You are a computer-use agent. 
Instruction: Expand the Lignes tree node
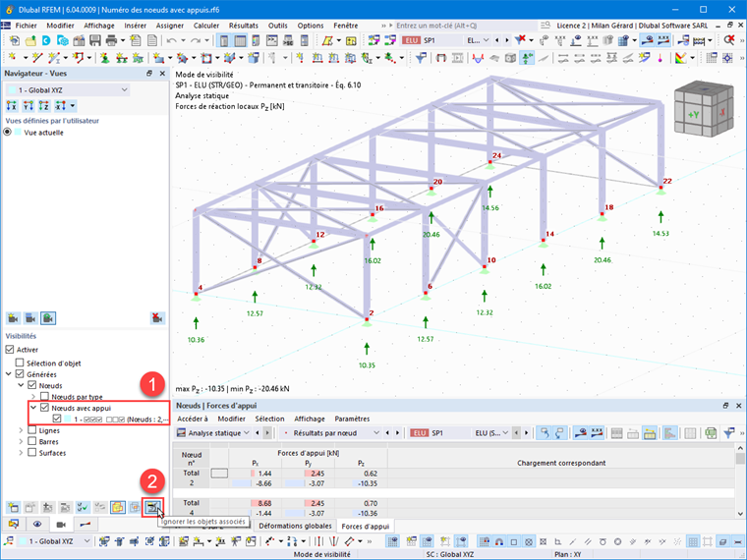click(21, 430)
